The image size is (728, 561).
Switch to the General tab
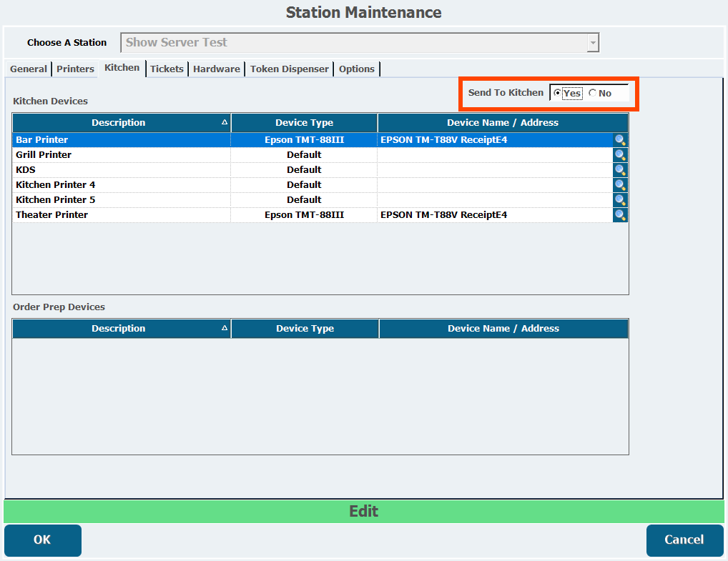[x=29, y=69]
